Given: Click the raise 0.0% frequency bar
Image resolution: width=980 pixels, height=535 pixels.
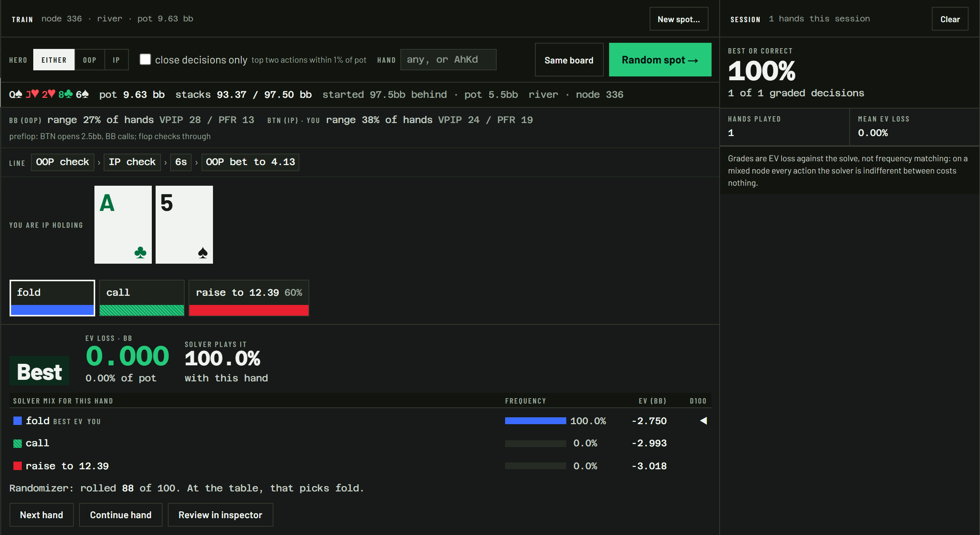Looking at the screenshot, I should pos(535,466).
